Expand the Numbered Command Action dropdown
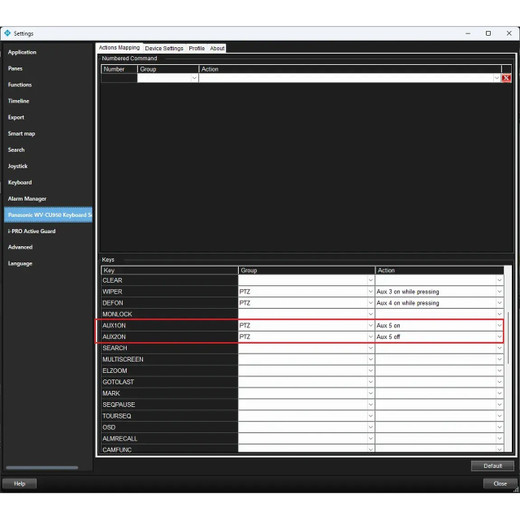The image size is (520, 520). click(x=350, y=78)
